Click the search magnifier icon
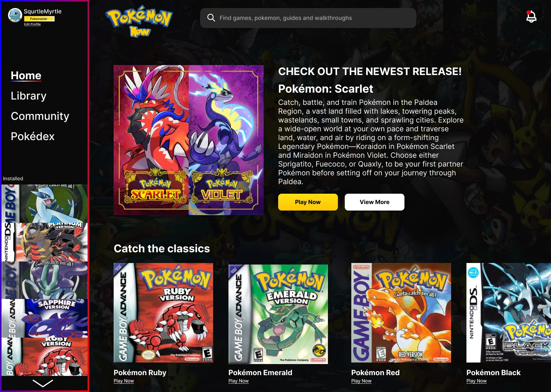This screenshot has height=392, width=551. coord(211,18)
